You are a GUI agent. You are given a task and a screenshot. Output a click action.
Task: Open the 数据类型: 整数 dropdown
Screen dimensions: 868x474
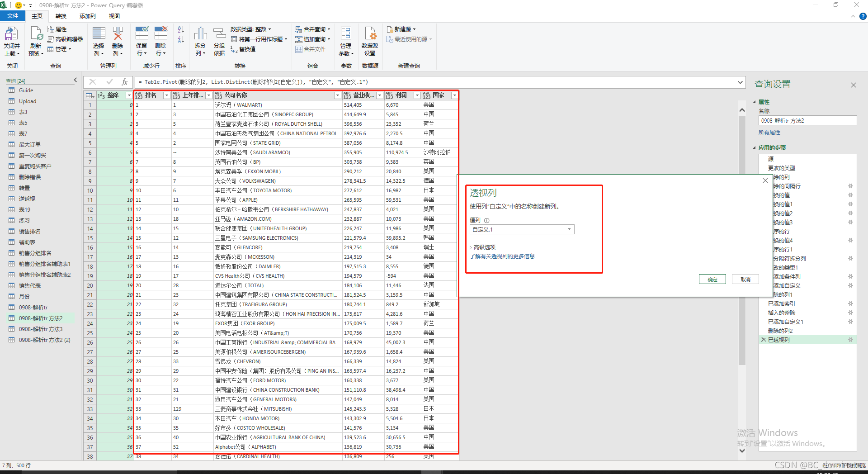pyautogui.click(x=251, y=29)
